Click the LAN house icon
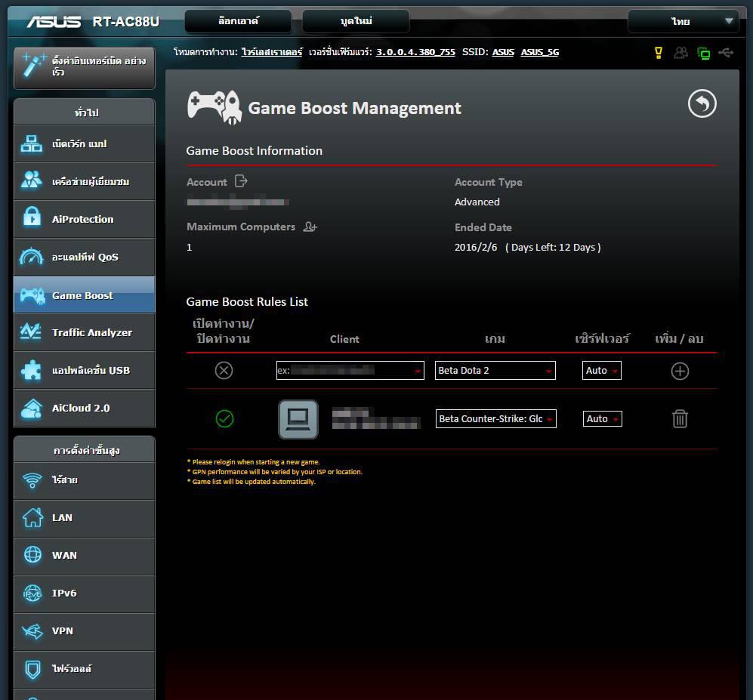The image size is (753, 700). tap(32, 517)
